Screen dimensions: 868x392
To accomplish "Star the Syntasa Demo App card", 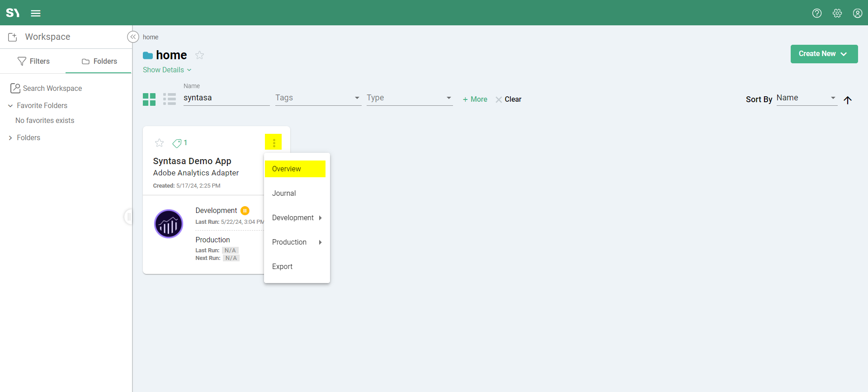I will [x=159, y=143].
